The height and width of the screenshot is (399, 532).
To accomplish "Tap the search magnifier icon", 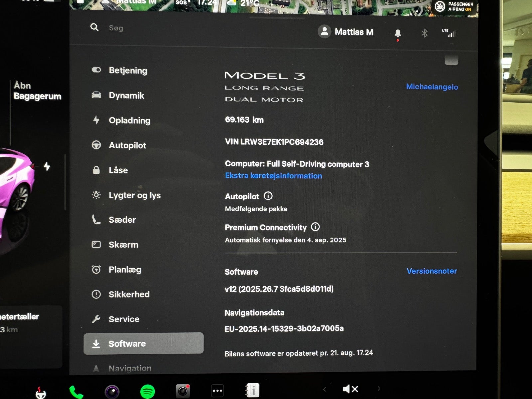I will pos(94,27).
